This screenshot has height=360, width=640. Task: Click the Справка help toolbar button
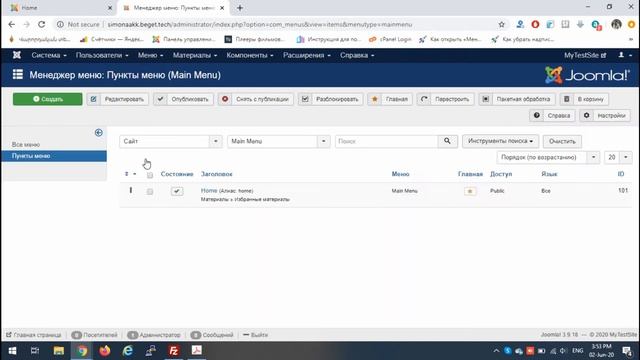coord(552,116)
